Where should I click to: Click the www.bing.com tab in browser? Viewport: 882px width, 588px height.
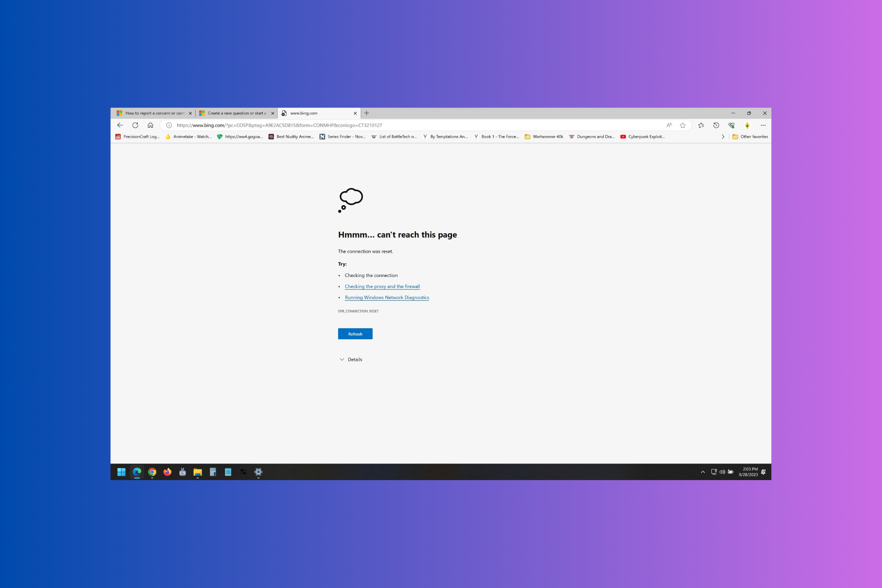(317, 113)
